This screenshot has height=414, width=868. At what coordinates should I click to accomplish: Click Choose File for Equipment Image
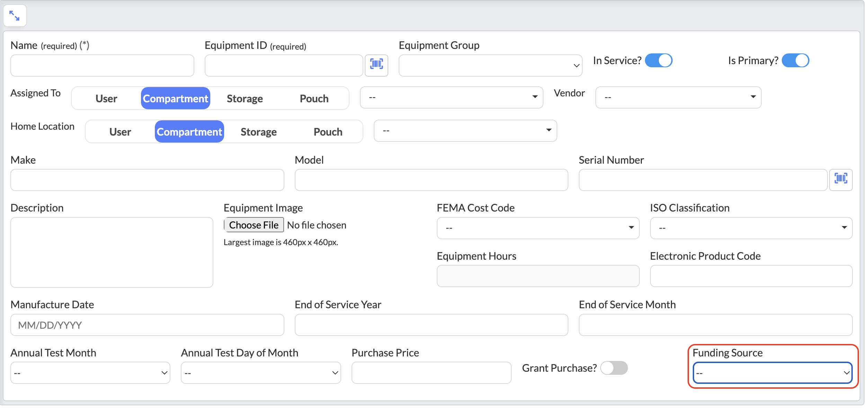(254, 225)
